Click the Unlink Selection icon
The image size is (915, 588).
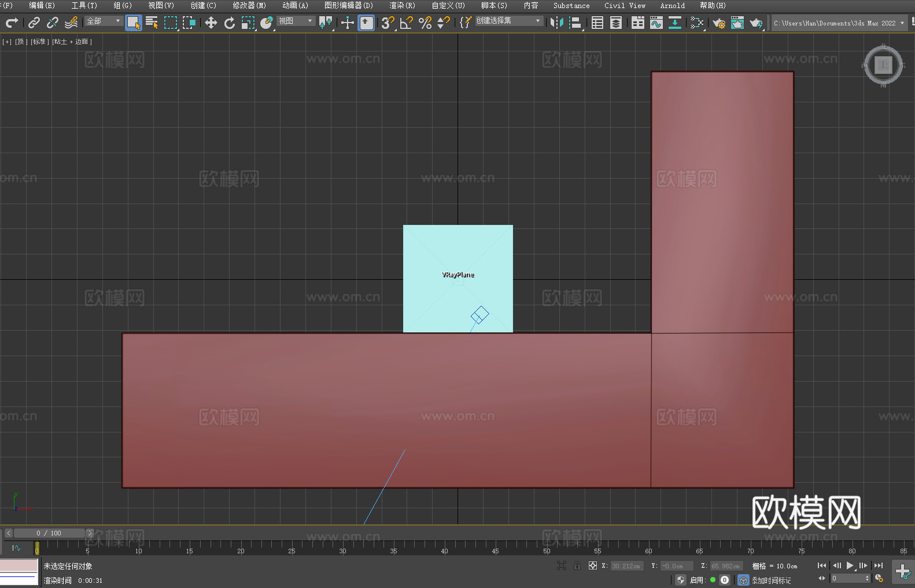[x=53, y=23]
